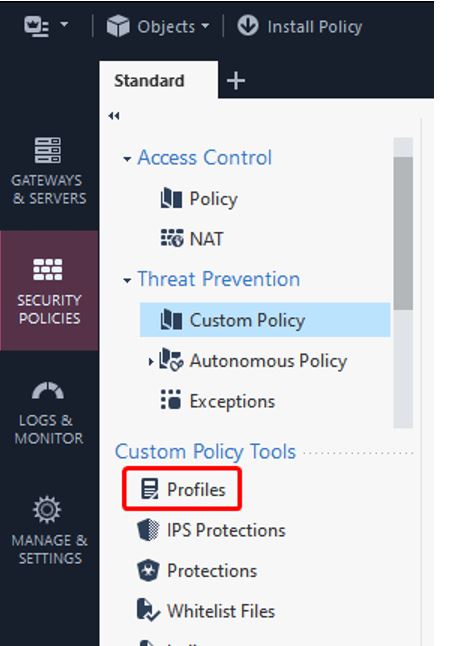Select the Security Policies firewall icon
Image resolution: width=455 pixels, height=646 pixels.
[48, 269]
